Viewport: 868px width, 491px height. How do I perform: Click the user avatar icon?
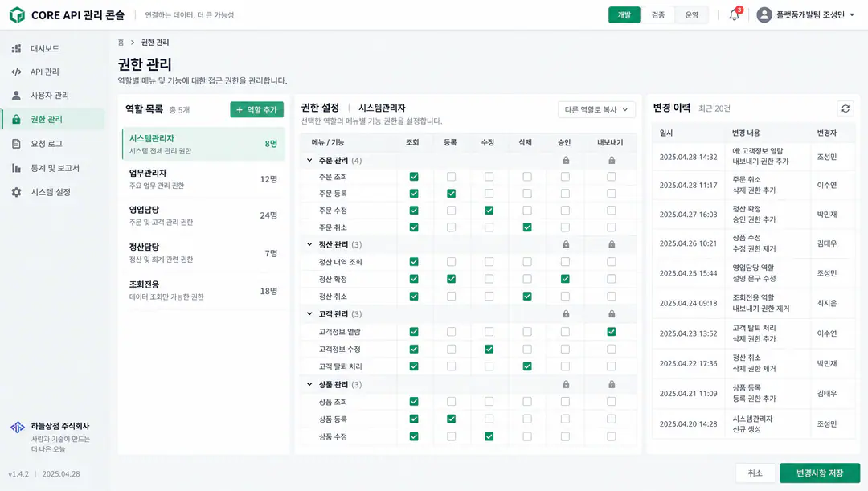(x=764, y=15)
